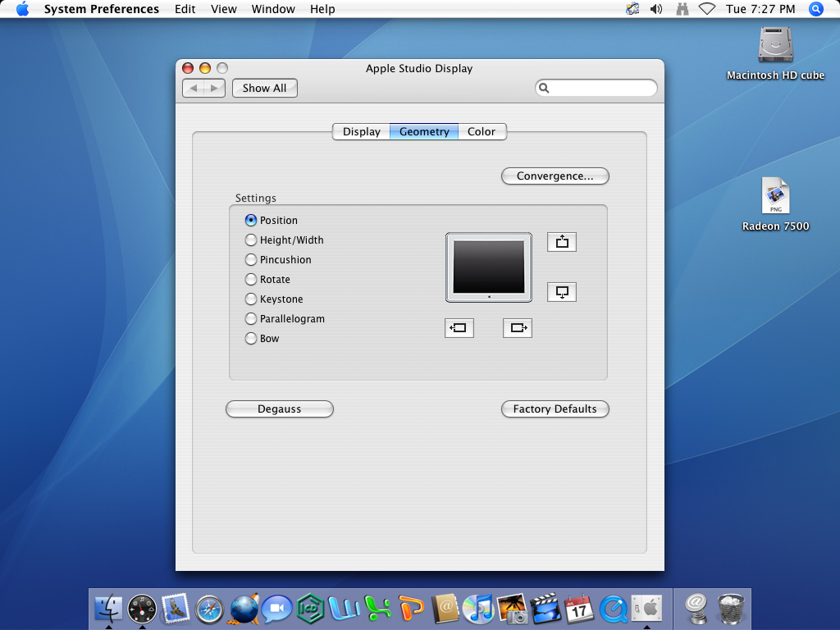The width and height of the screenshot is (840, 630).
Task: Switch to the Display tab
Action: click(x=362, y=132)
